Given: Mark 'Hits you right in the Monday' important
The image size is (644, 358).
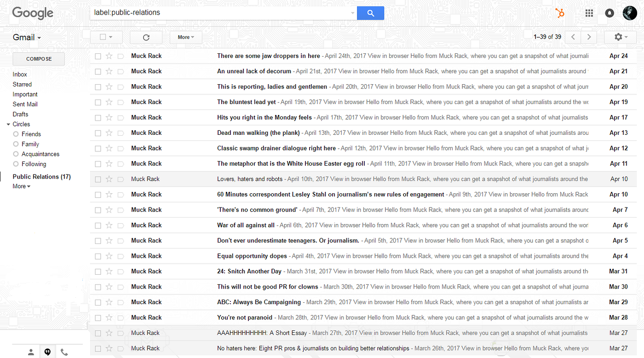Looking at the screenshot, I should click(x=121, y=118).
